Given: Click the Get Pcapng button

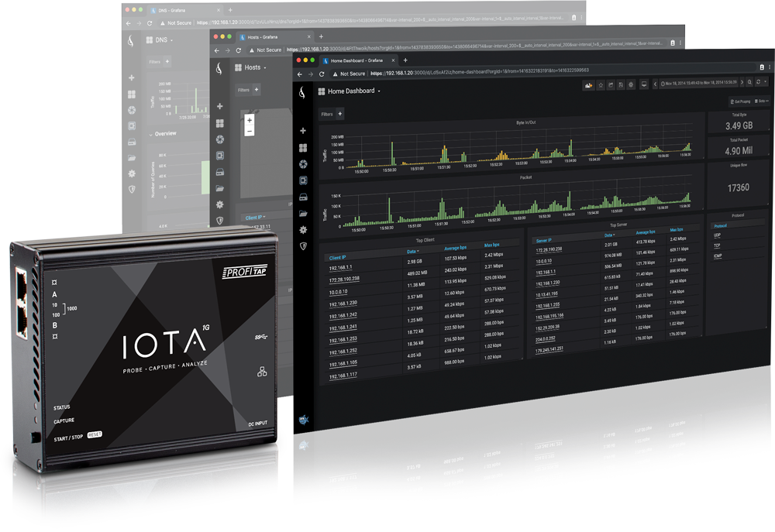Looking at the screenshot, I should [740, 101].
